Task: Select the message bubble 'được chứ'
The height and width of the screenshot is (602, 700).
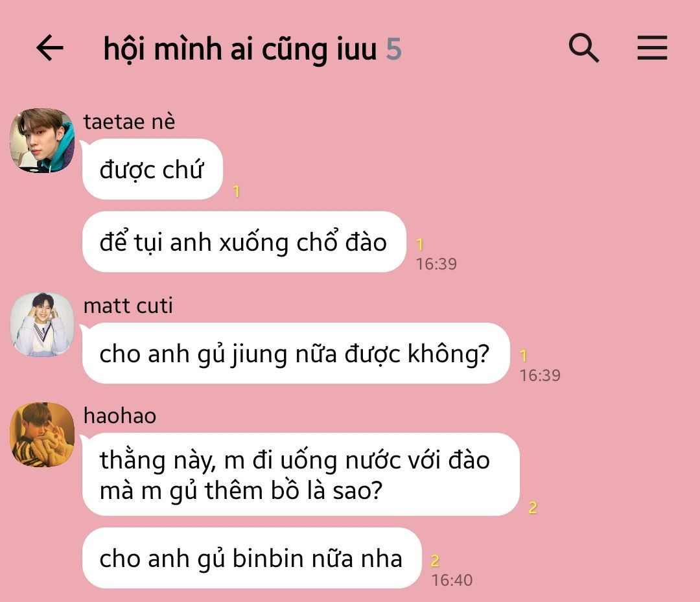Action: tap(152, 169)
